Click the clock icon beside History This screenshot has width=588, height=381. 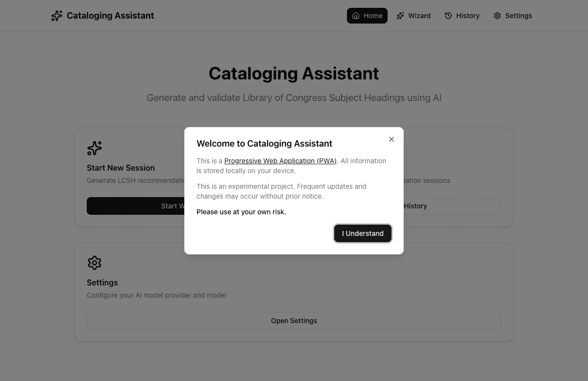[x=448, y=16]
